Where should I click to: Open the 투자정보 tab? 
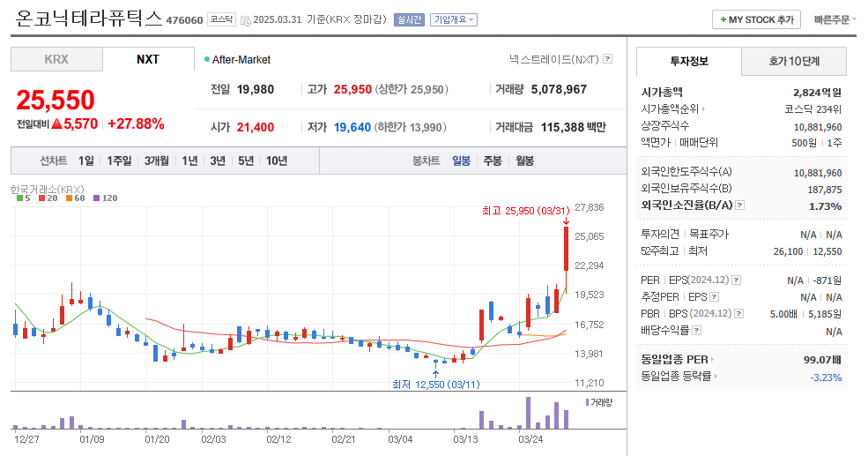(x=689, y=61)
